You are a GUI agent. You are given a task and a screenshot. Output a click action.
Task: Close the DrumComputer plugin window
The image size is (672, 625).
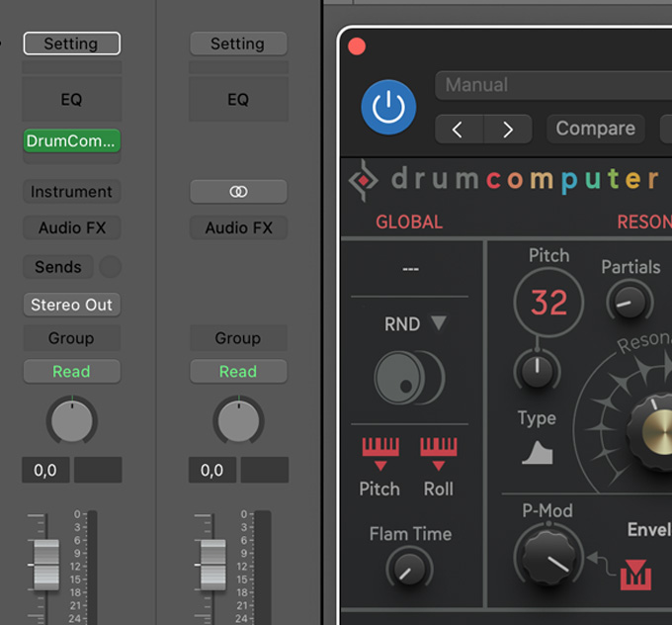tap(357, 46)
